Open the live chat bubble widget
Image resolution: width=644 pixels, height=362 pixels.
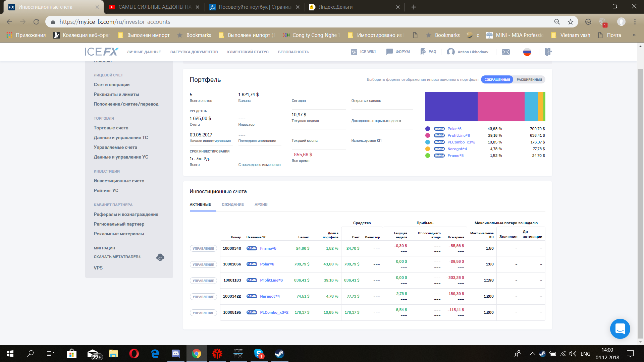coord(620,328)
